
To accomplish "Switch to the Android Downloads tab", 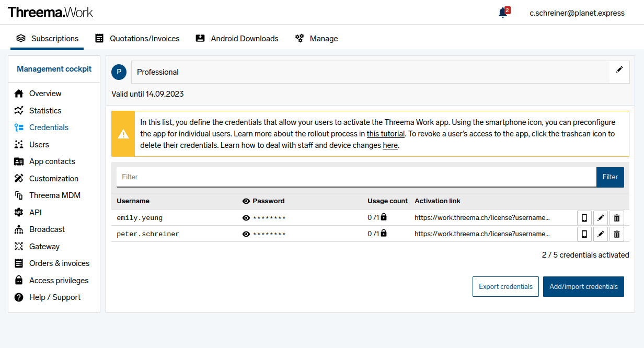I will 237,39.
